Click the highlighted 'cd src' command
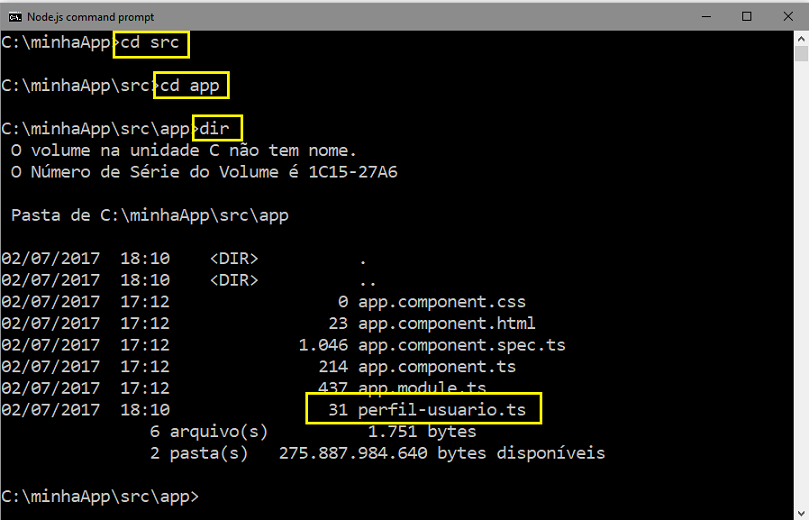Viewport: 809px width, 520px height. (x=151, y=44)
